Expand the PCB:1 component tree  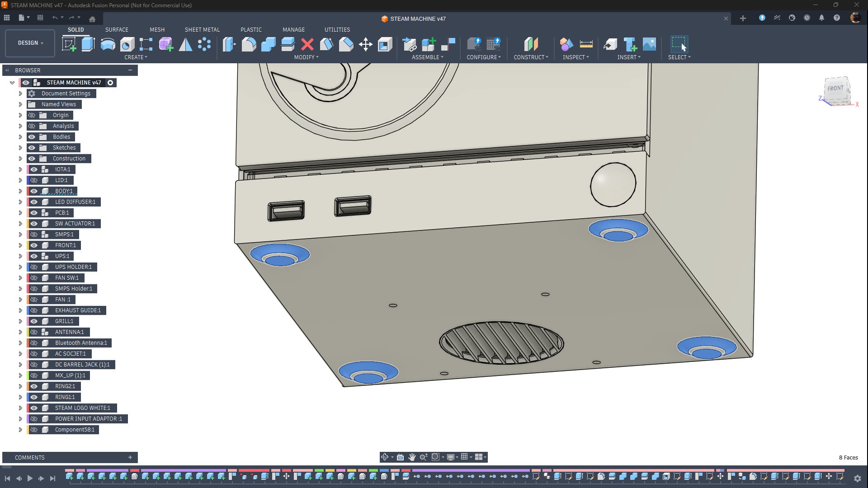(x=20, y=213)
